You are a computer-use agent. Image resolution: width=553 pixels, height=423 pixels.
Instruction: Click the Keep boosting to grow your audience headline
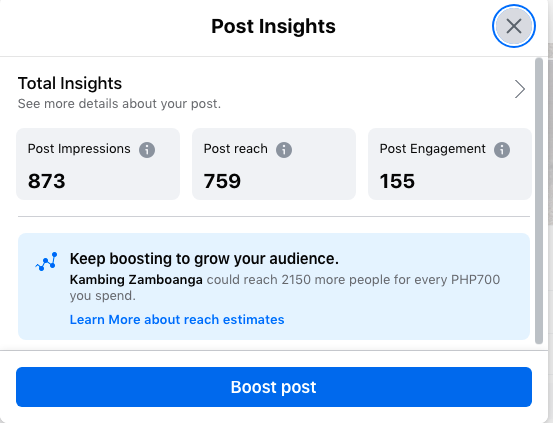click(204, 259)
